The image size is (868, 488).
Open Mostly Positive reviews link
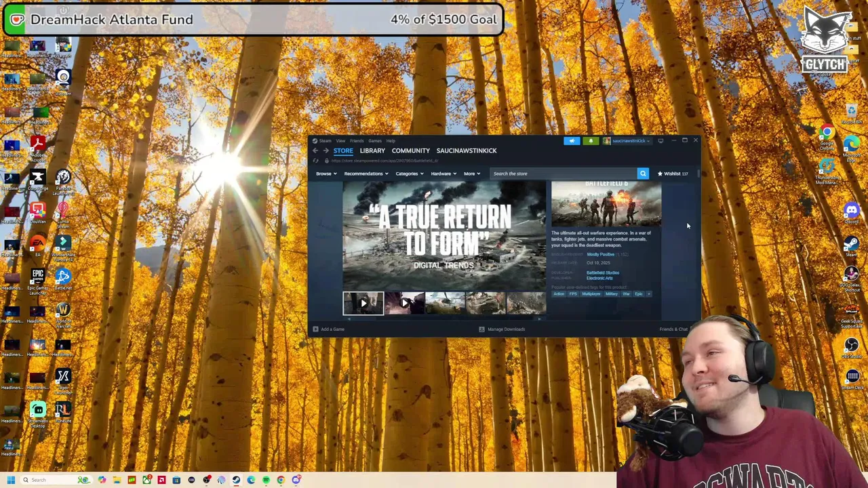pos(601,254)
